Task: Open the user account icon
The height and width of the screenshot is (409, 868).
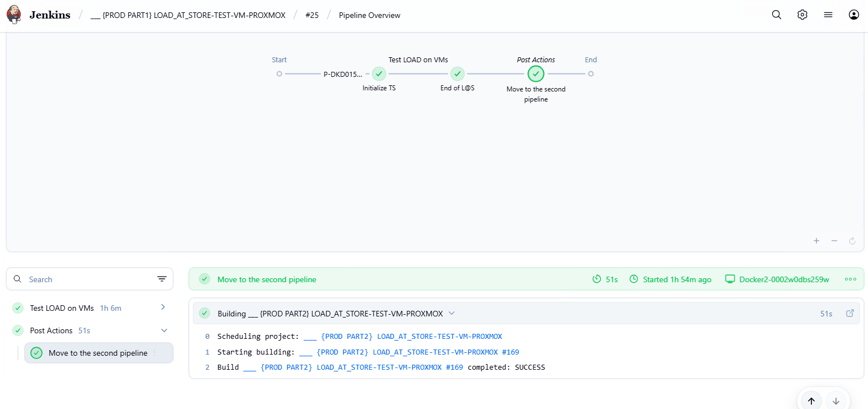Action: tap(854, 15)
